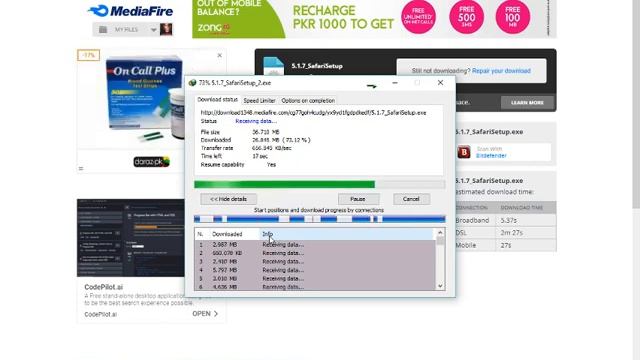Open the My Files dropdown arrow
Viewport: 640px width, 360px height.
pos(153,30)
